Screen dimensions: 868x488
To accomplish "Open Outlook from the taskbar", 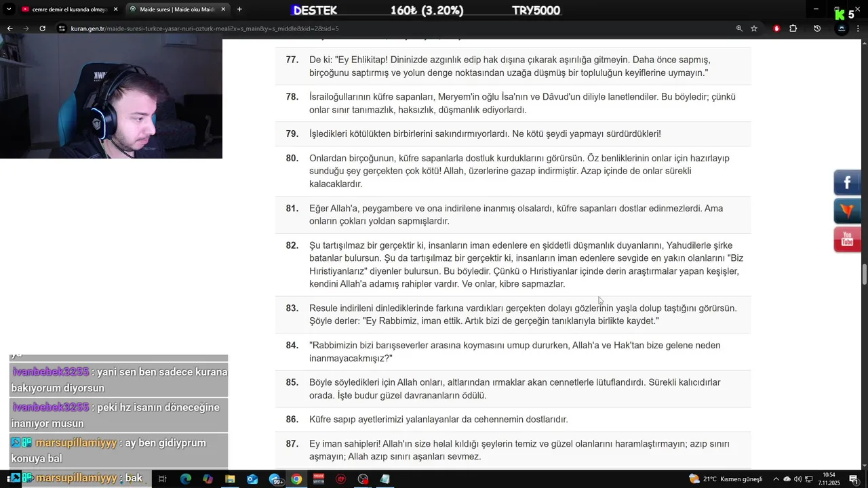I will pyautogui.click(x=252, y=479).
